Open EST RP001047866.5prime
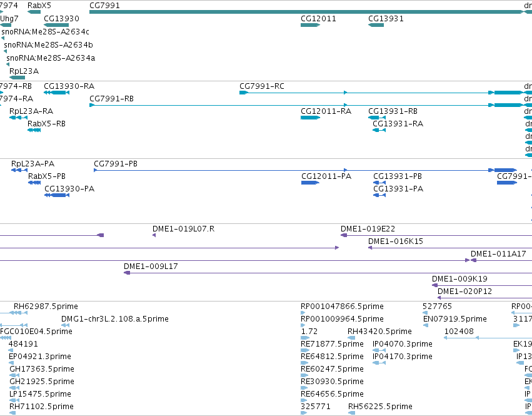The image size is (532, 416). tap(303, 313)
